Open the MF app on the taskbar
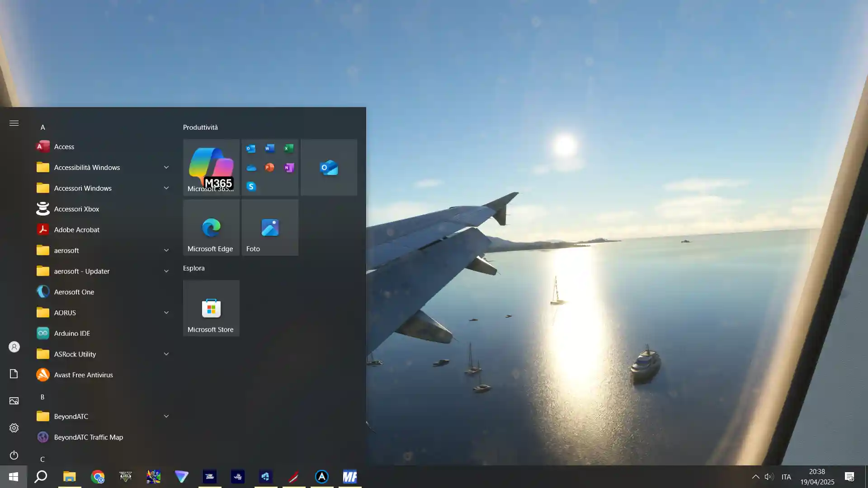 (349, 477)
